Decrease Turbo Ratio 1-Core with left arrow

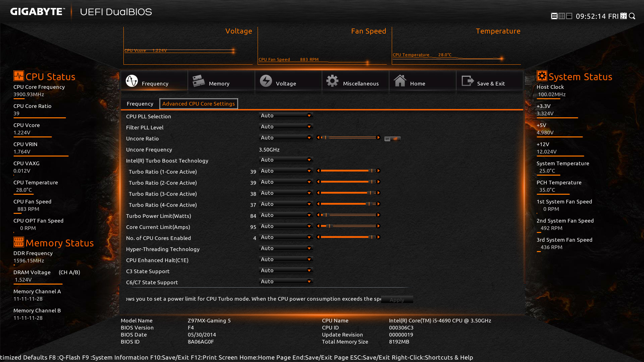[x=318, y=171]
